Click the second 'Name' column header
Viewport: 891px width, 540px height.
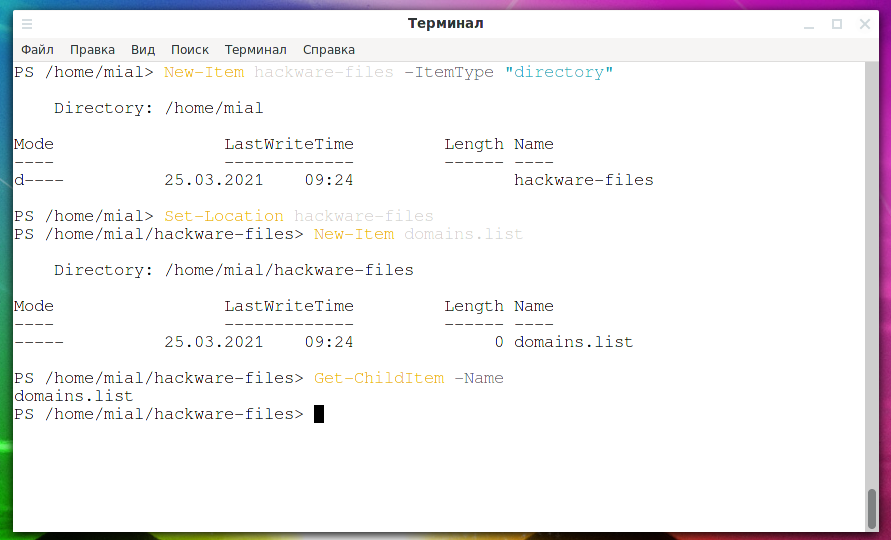point(534,306)
